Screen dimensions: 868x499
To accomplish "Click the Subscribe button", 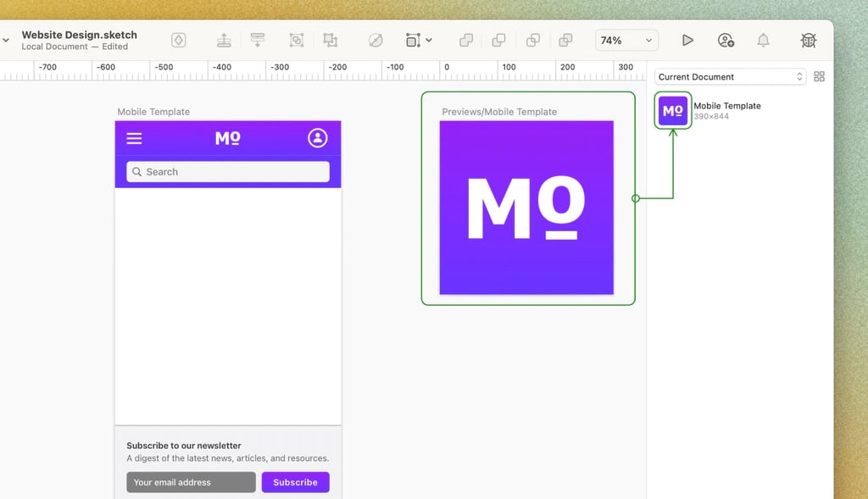I will coord(296,482).
